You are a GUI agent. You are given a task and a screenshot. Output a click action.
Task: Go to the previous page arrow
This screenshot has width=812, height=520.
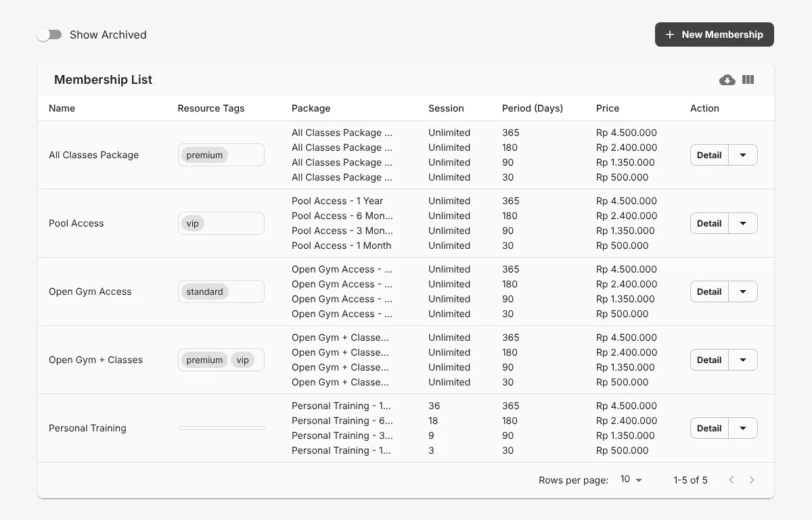pyautogui.click(x=731, y=480)
